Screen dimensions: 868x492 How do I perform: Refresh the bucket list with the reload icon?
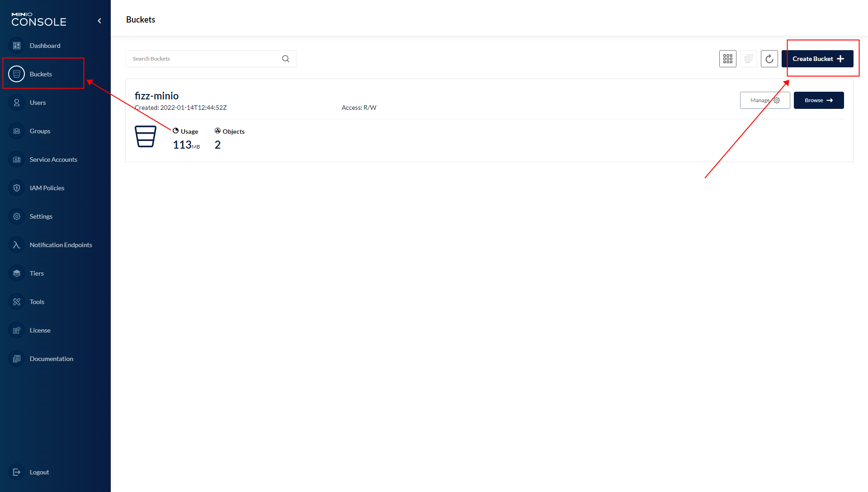(769, 59)
